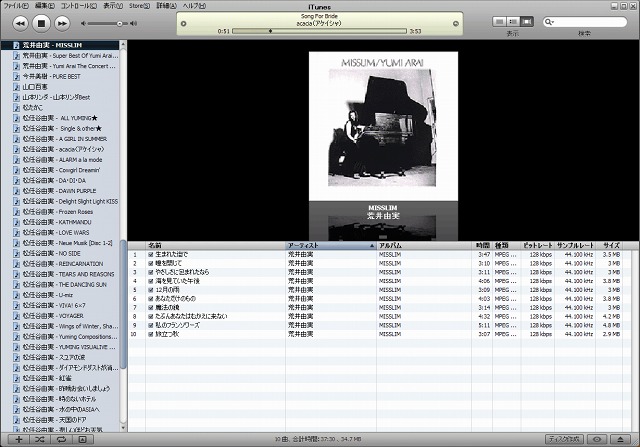Open the ヘルプ menu

194,6
